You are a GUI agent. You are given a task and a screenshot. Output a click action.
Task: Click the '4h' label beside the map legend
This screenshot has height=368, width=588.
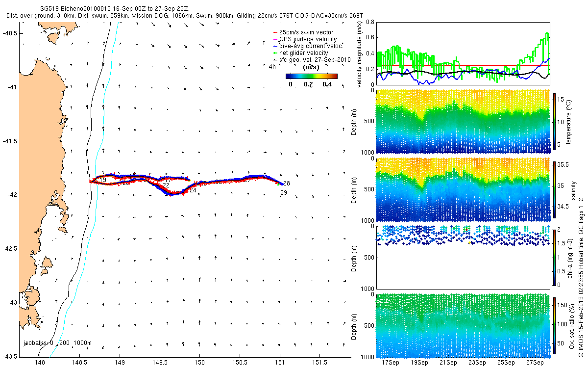coord(272,66)
